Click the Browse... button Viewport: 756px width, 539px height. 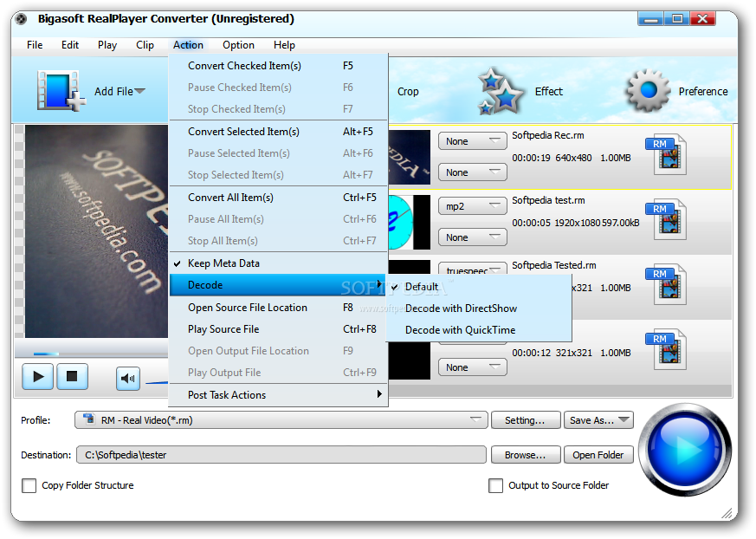526,455
